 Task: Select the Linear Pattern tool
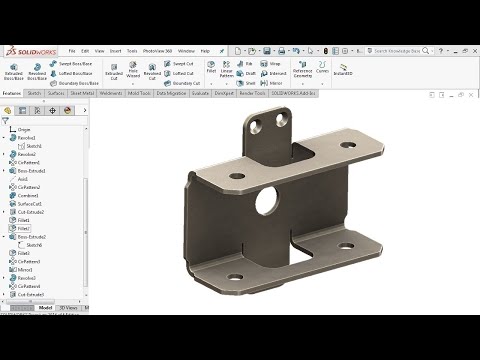click(226, 69)
